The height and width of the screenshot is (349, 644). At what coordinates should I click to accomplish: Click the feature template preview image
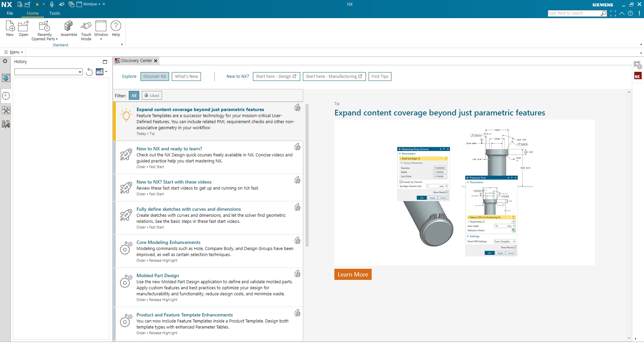465,192
